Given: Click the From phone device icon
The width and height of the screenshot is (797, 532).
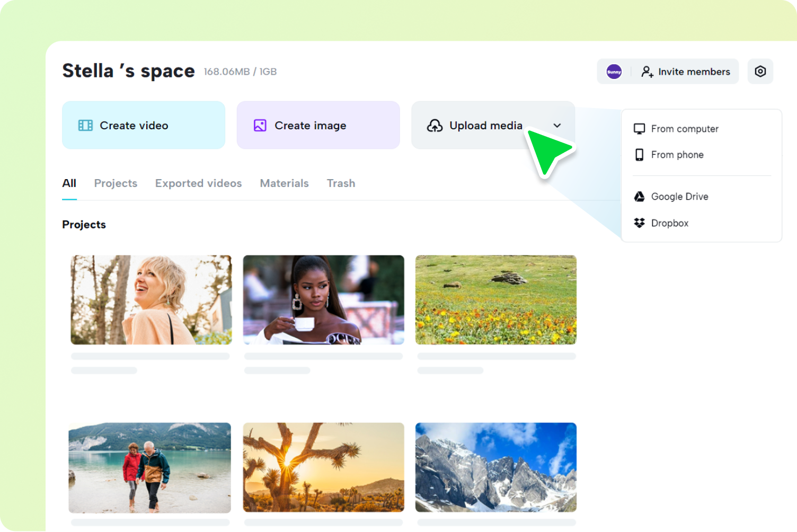Looking at the screenshot, I should (640, 155).
